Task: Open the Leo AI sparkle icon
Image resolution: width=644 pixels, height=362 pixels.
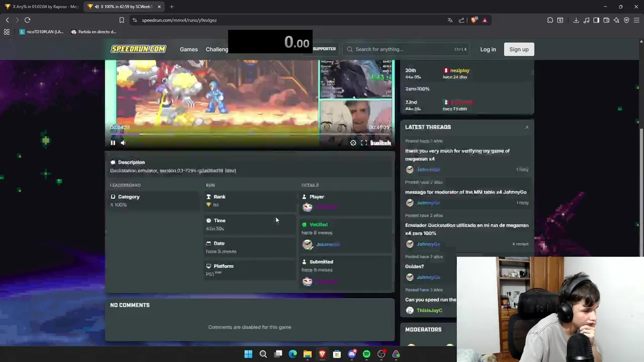Action: (x=616, y=20)
